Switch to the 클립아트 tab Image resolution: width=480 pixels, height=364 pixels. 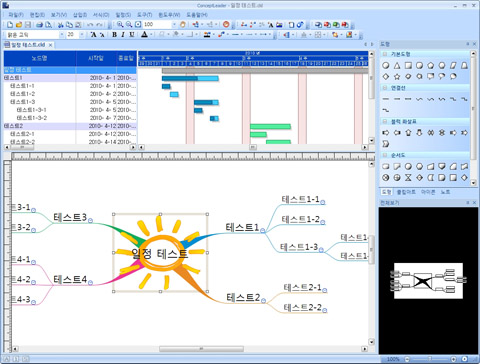click(x=406, y=192)
